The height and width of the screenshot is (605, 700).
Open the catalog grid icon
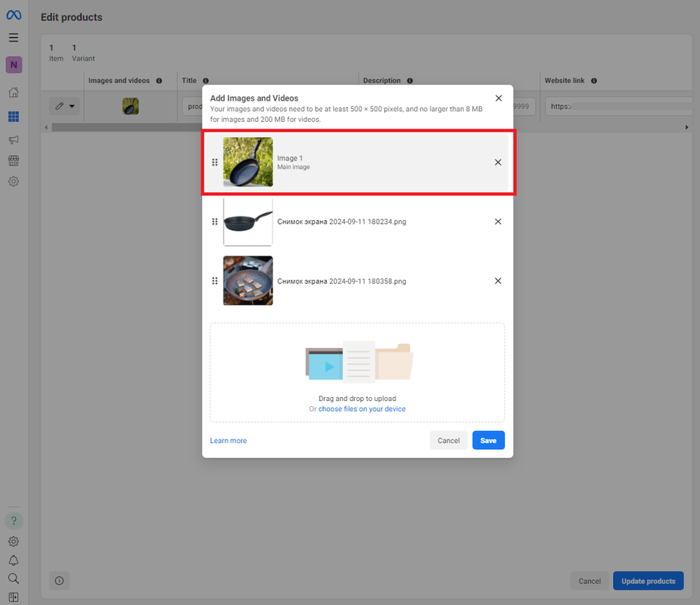pyautogui.click(x=14, y=116)
